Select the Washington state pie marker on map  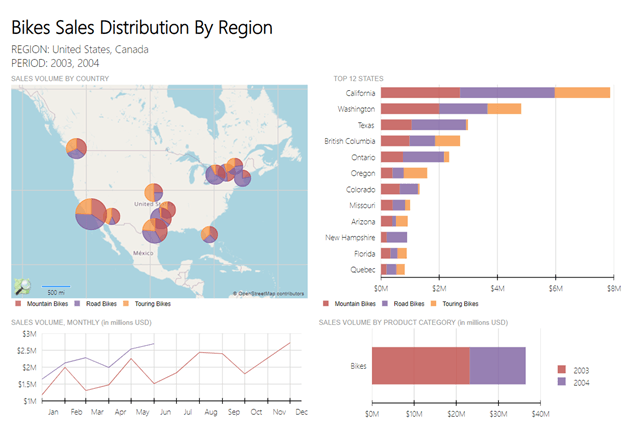[76, 148]
